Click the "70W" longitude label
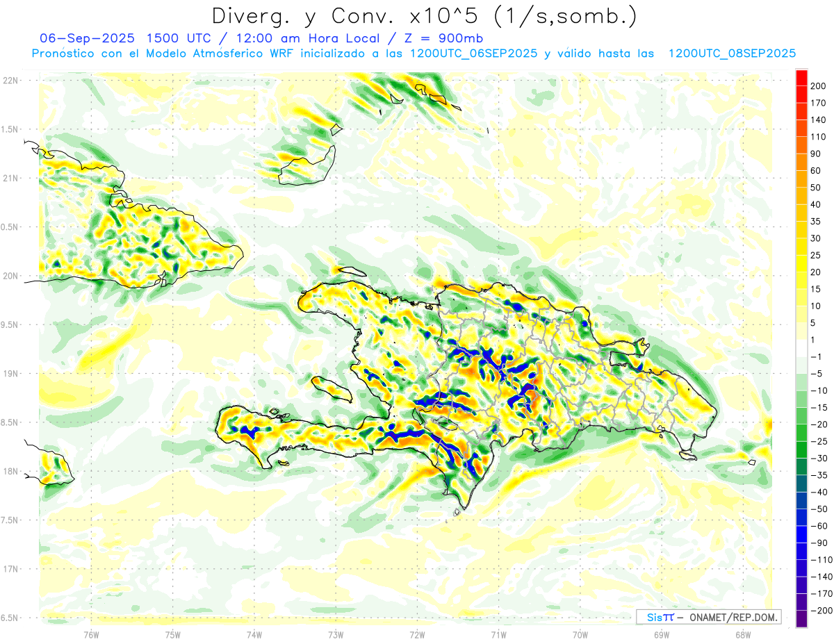This screenshot has width=834, height=644. [x=580, y=634]
